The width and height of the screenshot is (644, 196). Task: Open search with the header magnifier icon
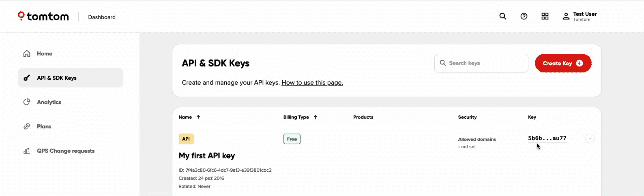503,16
